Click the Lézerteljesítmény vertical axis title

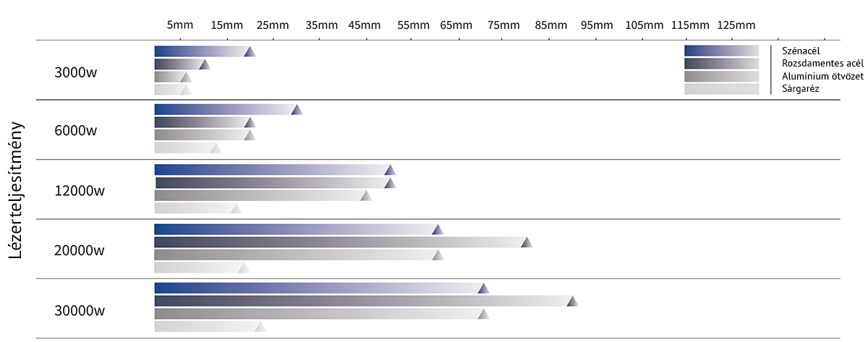[x=17, y=188]
